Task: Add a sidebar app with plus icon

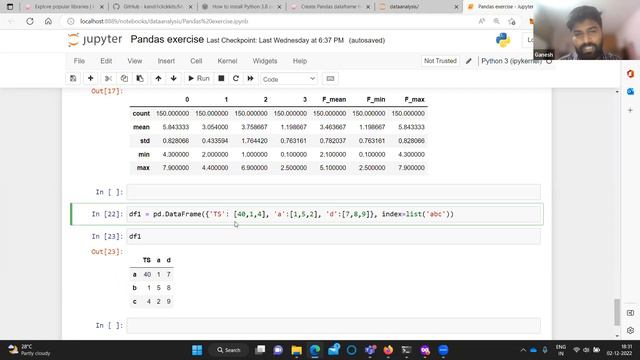Action: [x=630, y=110]
